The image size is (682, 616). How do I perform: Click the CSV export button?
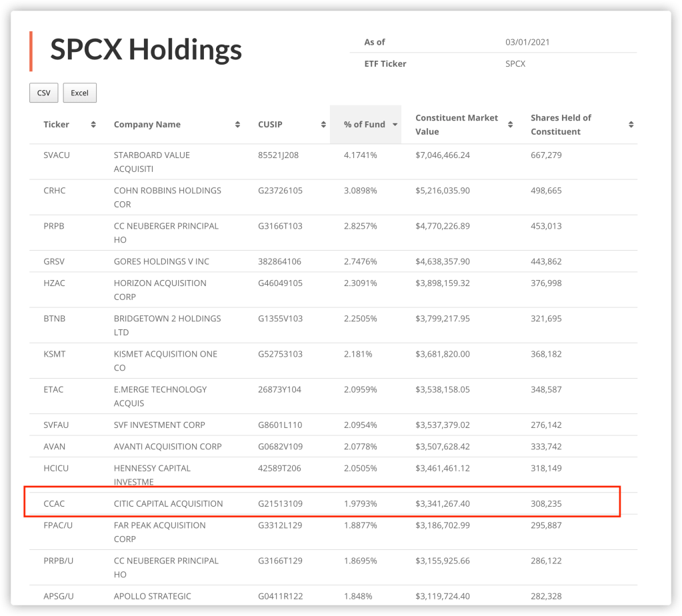tap(44, 93)
